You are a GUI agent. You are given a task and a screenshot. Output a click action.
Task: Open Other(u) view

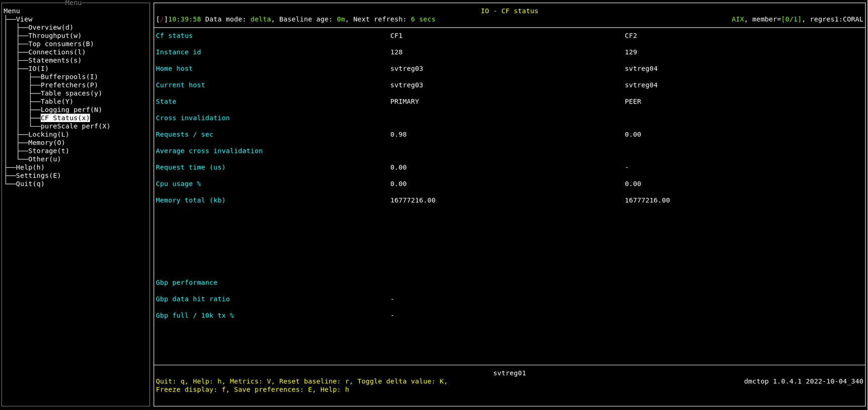click(45, 159)
